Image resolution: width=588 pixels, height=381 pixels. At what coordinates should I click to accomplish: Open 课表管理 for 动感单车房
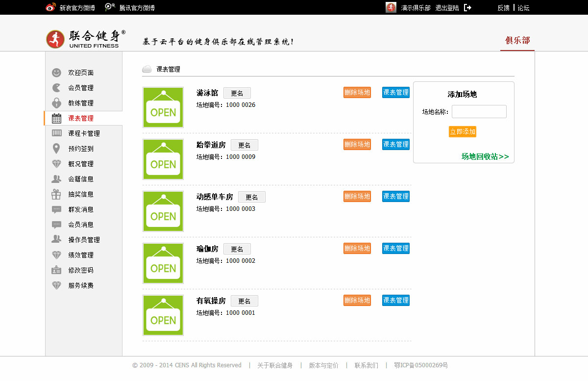point(396,197)
